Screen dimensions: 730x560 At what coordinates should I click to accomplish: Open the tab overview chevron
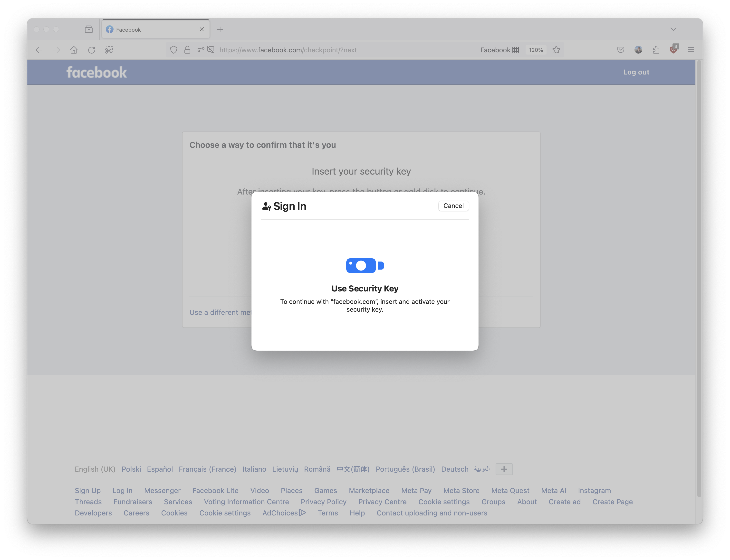tap(674, 29)
